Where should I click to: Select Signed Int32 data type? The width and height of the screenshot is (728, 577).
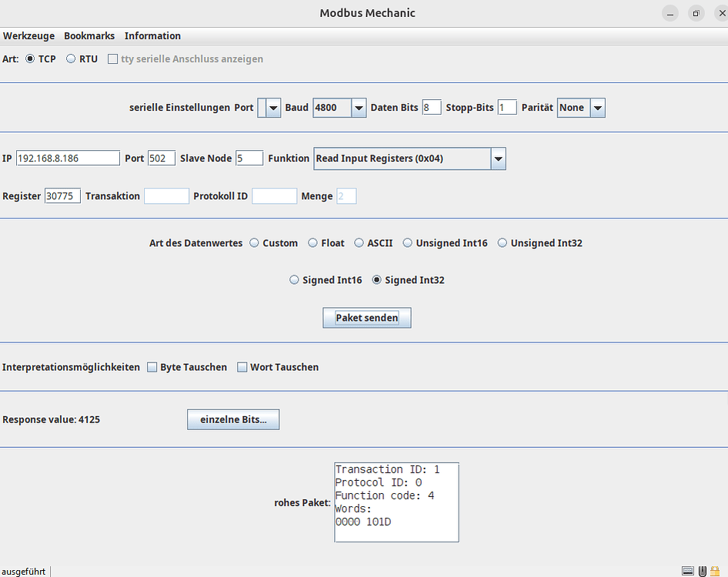point(377,280)
